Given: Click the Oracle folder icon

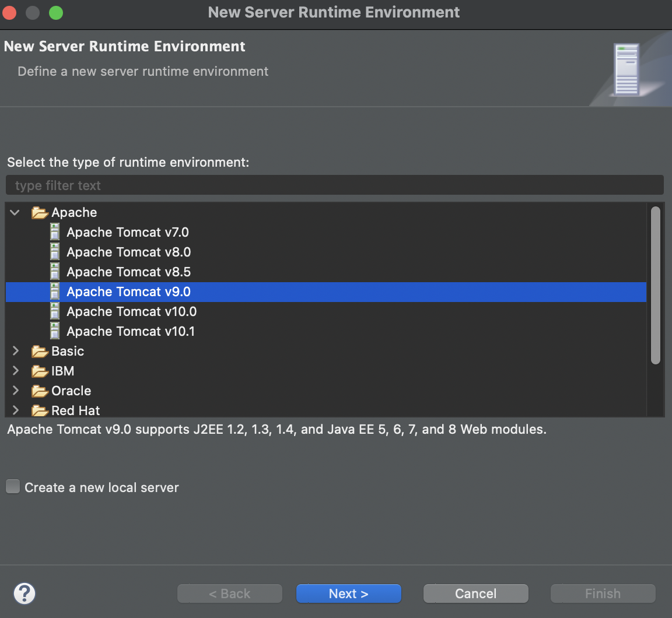Looking at the screenshot, I should [x=40, y=391].
